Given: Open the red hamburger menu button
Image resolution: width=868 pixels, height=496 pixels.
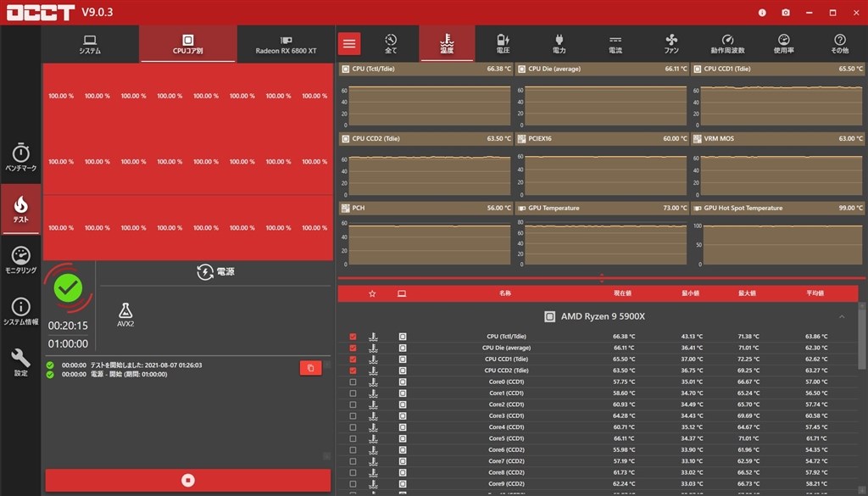Looking at the screenshot, I should coord(349,44).
